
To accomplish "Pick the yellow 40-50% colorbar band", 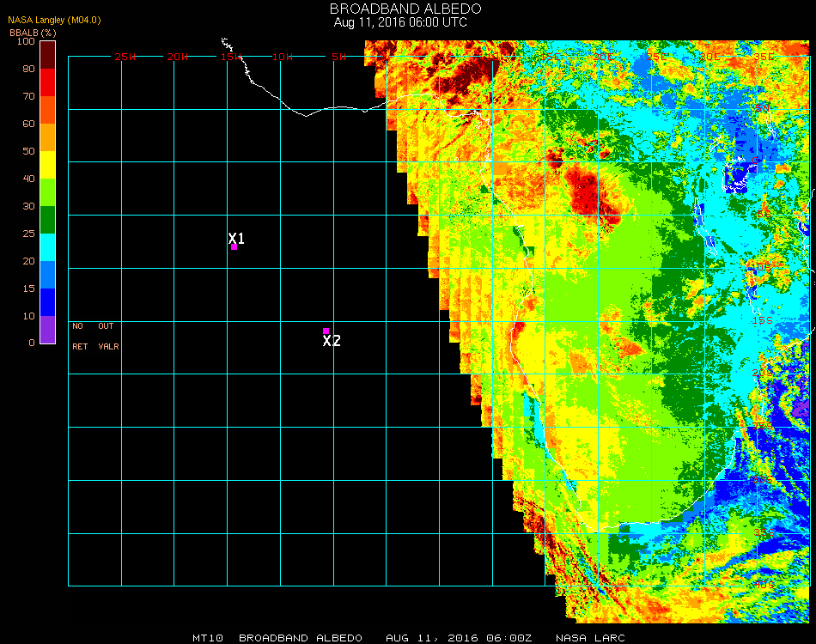I will click(48, 165).
